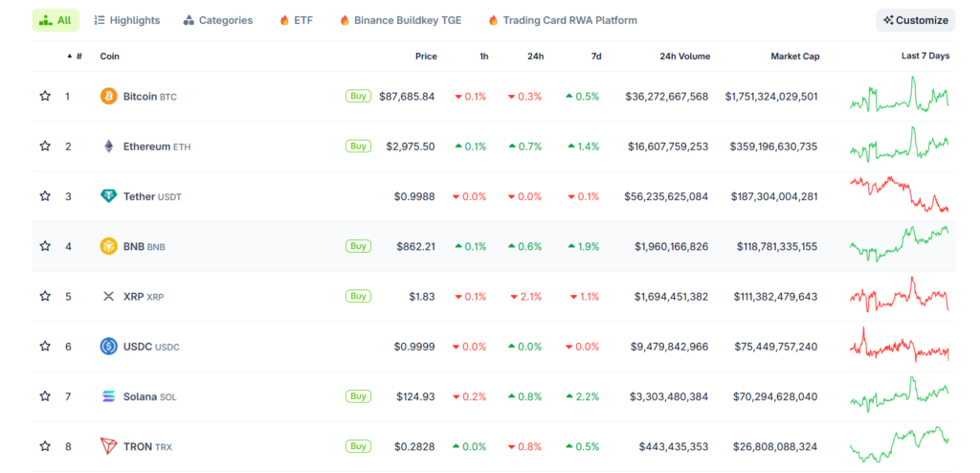Screen dimensions: 980x473
Task: Sort table by Market Cap column
Action: pyautogui.click(x=794, y=56)
